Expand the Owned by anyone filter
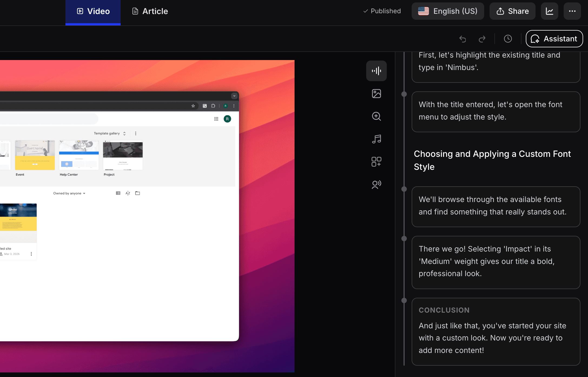Viewport: 588px width, 377px height. [x=69, y=193]
